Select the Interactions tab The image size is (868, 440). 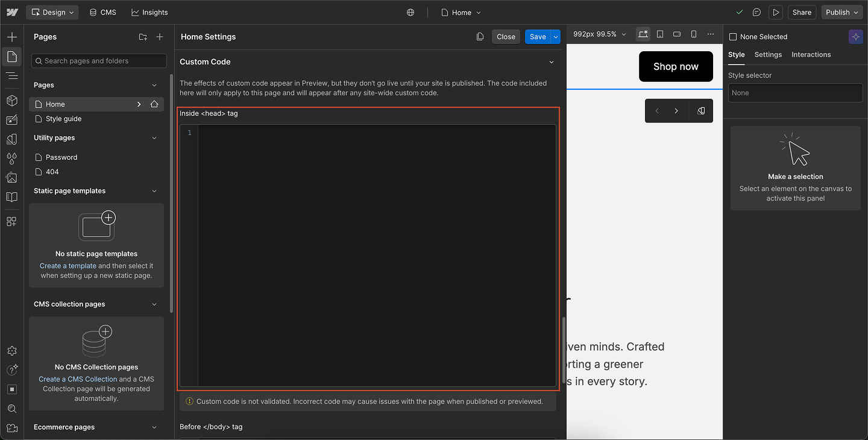[811, 54]
